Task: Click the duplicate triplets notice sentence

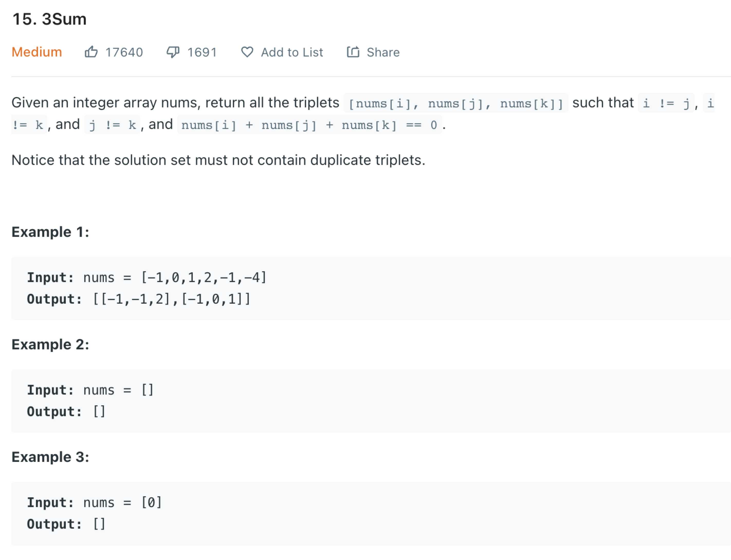Action: (218, 160)
